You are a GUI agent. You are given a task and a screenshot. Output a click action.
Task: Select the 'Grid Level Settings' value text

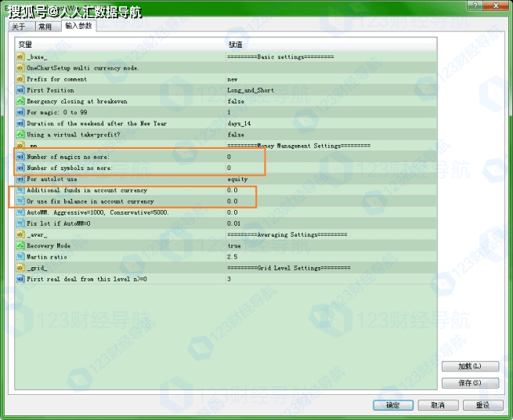coord(289,268)
